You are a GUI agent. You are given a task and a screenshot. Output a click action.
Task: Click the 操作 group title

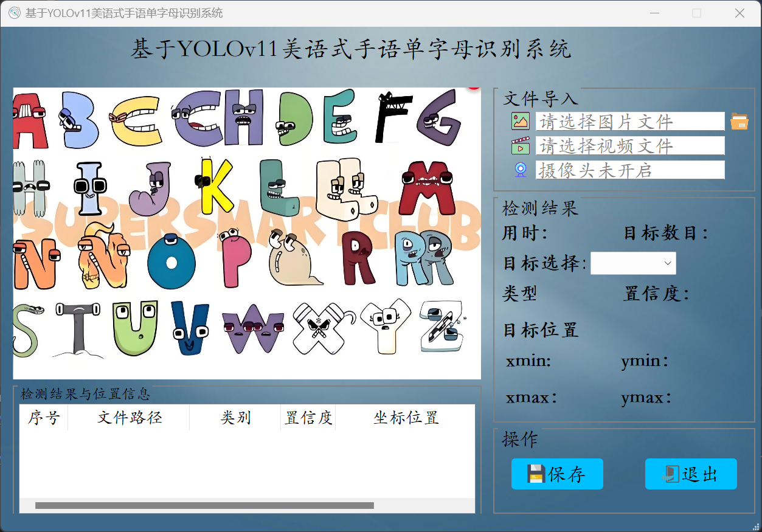tap(520, 438)
